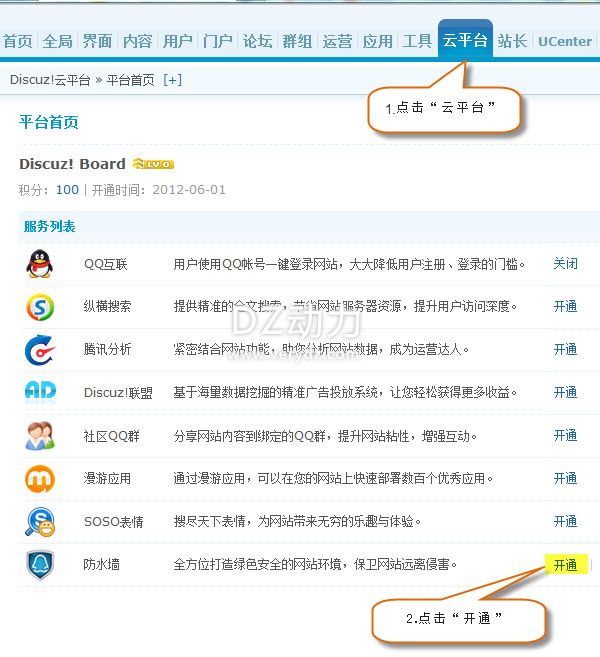The image size is (600, 657).
Task: Open the 站长 tab
Action: [512, 41]
